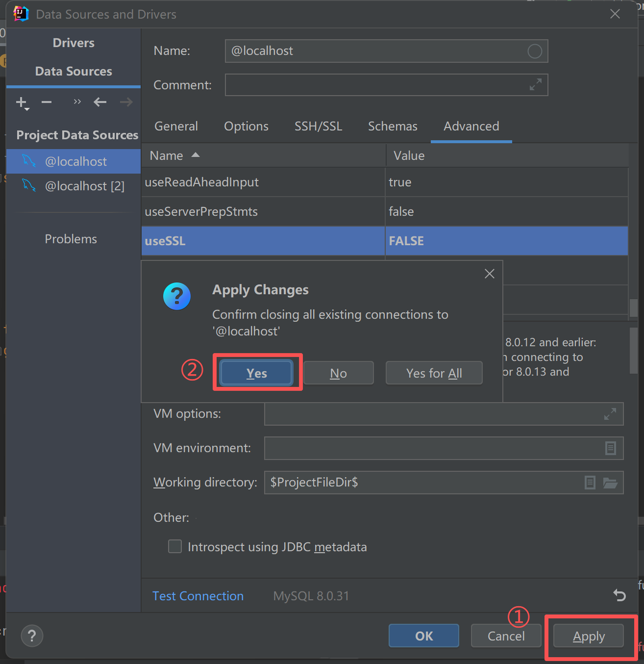Image resolution: width=644 pixels, height=664 pixels.
Task: Insert macro in Working directory field
Action: (590, 482)
